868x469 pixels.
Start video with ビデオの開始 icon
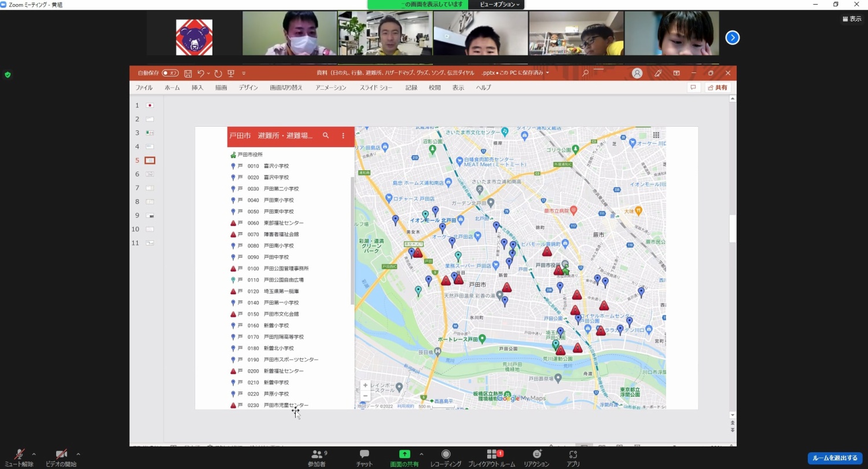(61, 454)
